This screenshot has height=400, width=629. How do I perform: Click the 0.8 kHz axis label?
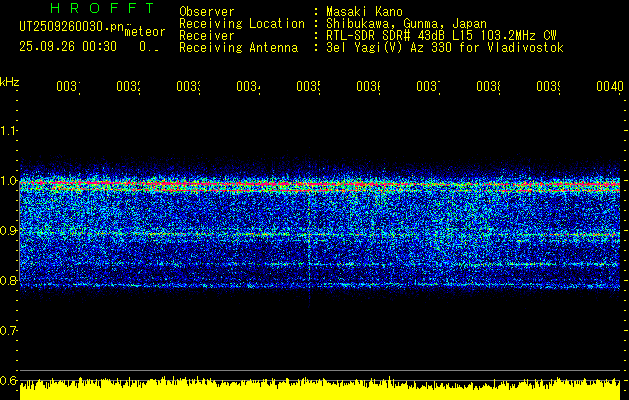pyautogui.click(x=8, y=280)
